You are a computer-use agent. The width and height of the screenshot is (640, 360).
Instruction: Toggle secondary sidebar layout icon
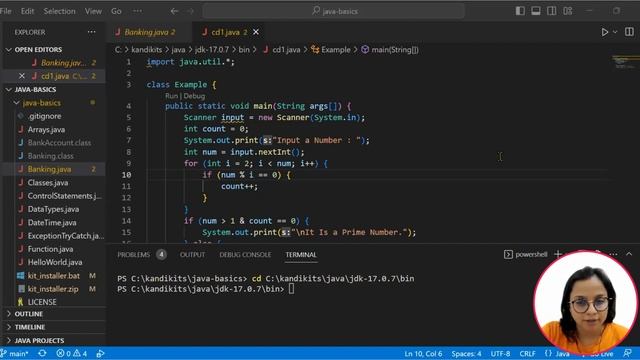pos(552,11)
